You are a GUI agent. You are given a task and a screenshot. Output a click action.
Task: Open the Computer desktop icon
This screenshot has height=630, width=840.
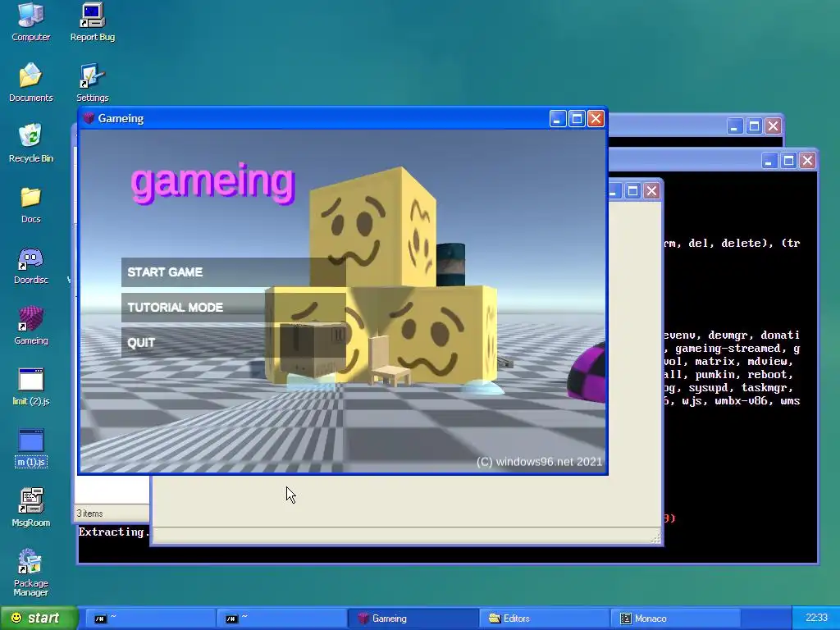tap(30, 22)
